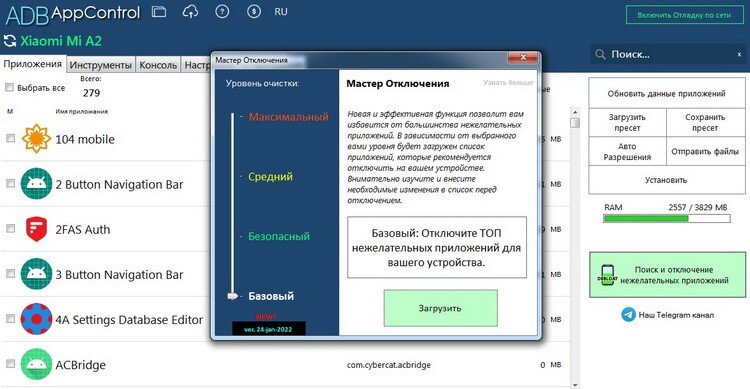
Task: Click Обновить данные приложений button
Action: point(666,94)
